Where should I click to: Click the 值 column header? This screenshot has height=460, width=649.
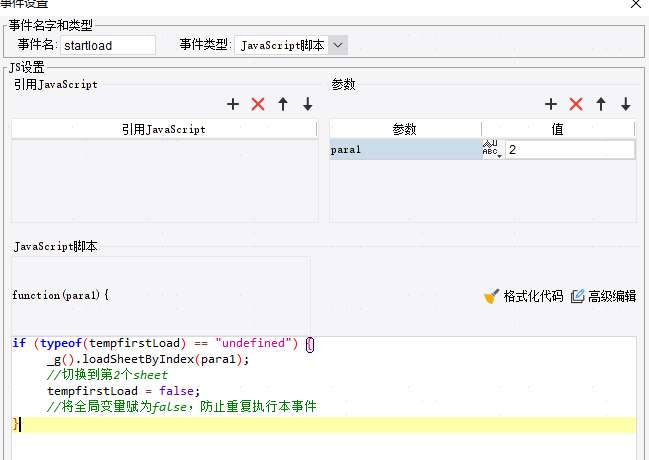[x=558, y=129]
